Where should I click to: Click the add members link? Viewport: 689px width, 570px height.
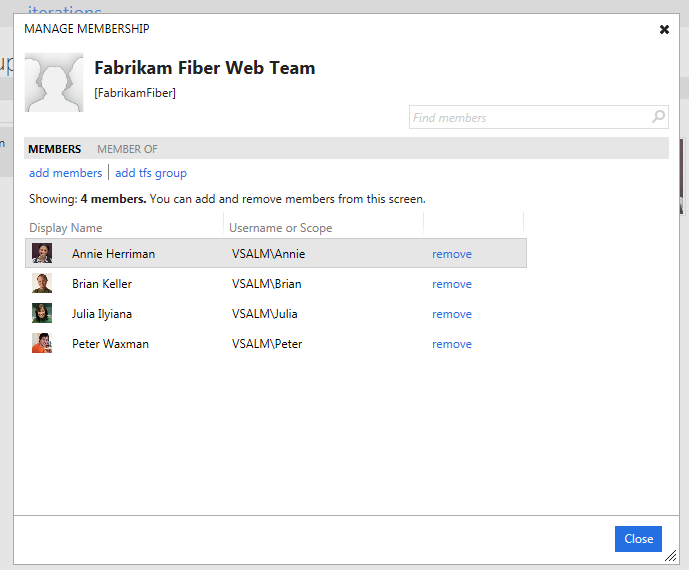coord(65,173)
